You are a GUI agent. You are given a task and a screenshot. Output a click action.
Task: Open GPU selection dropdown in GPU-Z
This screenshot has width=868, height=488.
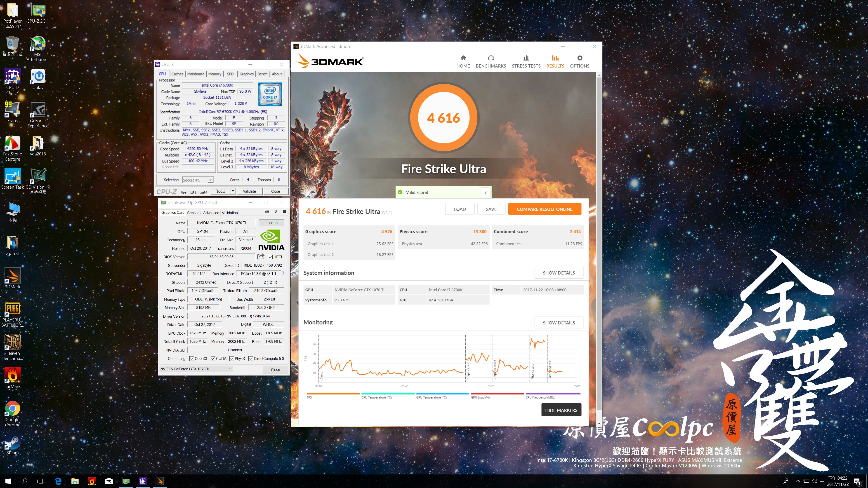[x=196, y=369]
